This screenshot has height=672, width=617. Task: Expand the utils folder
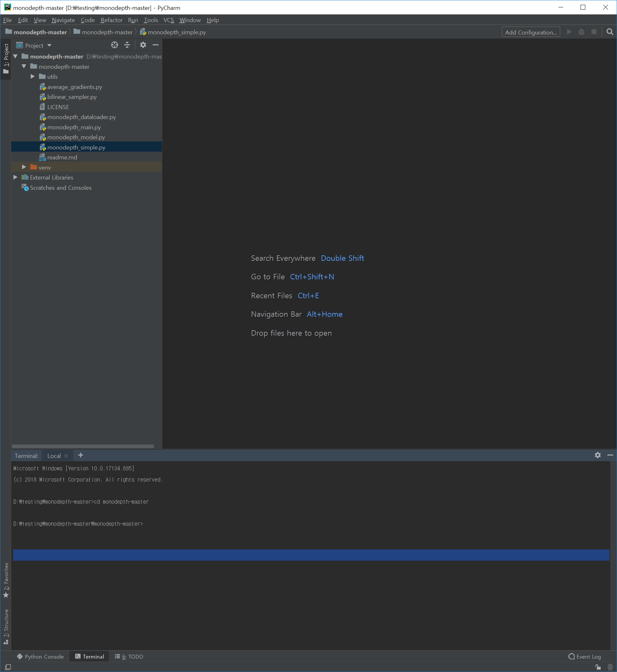click(x=33, y=76)
